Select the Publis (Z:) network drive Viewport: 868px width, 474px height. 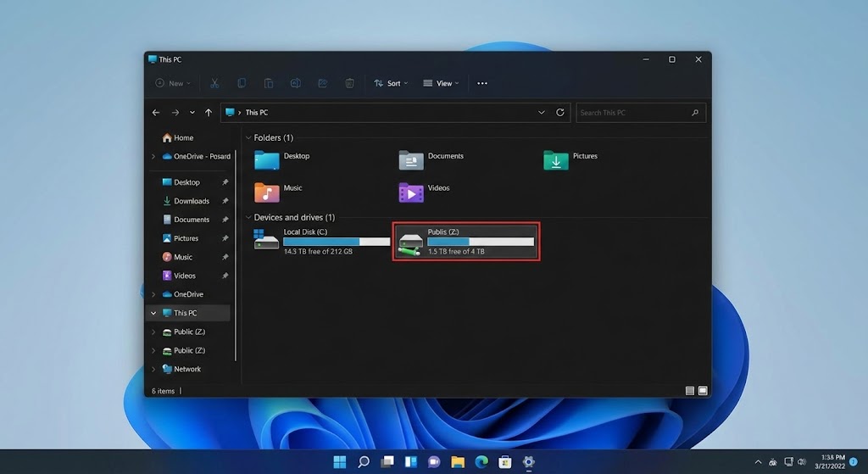[x=465, y=242]
